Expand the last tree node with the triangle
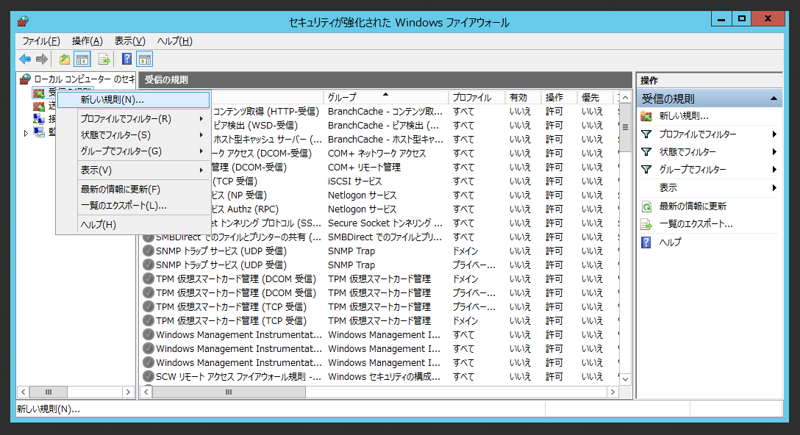 tap(26, 133)
